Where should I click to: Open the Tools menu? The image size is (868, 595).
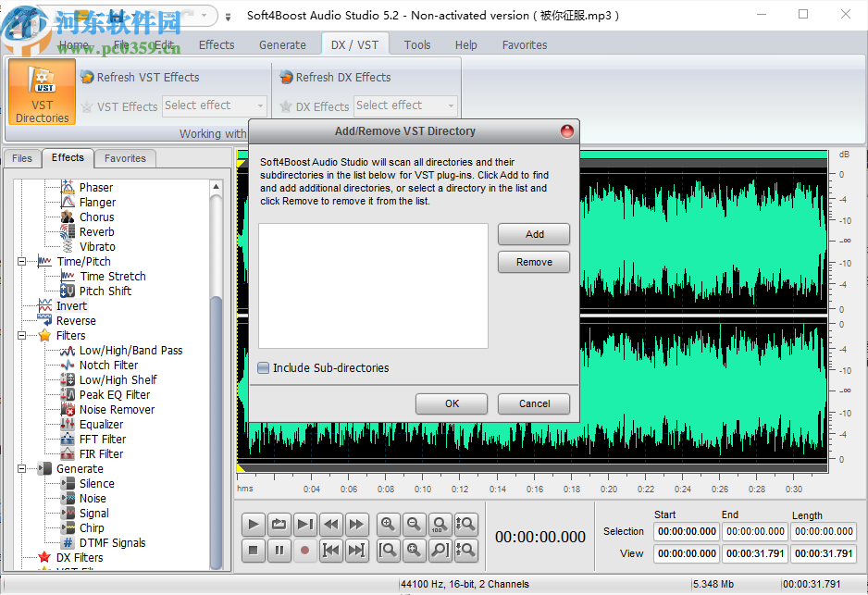coord(416,44)
